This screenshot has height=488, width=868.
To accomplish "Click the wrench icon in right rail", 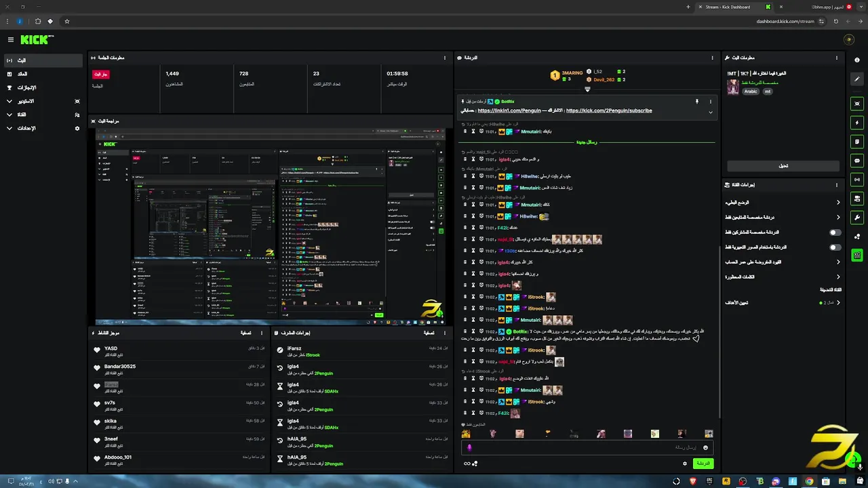I will pyautogui.click(x=857, y=218).
